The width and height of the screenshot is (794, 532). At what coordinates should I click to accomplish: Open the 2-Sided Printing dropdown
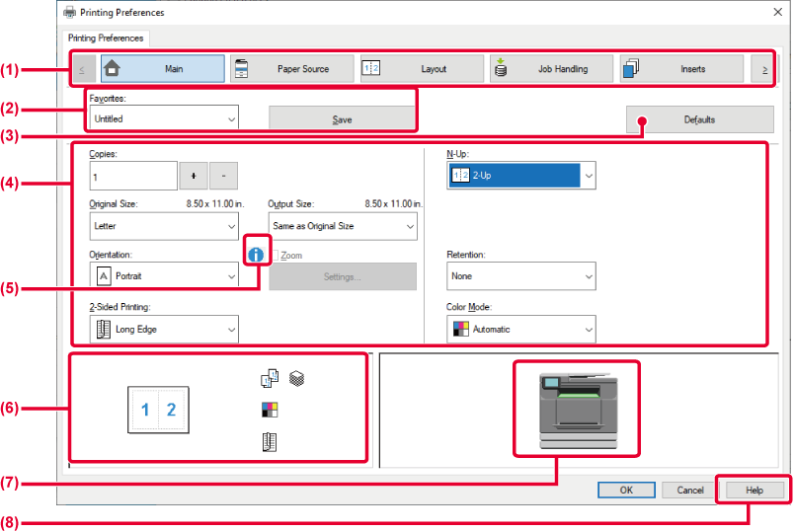click(x=164, y=329)
